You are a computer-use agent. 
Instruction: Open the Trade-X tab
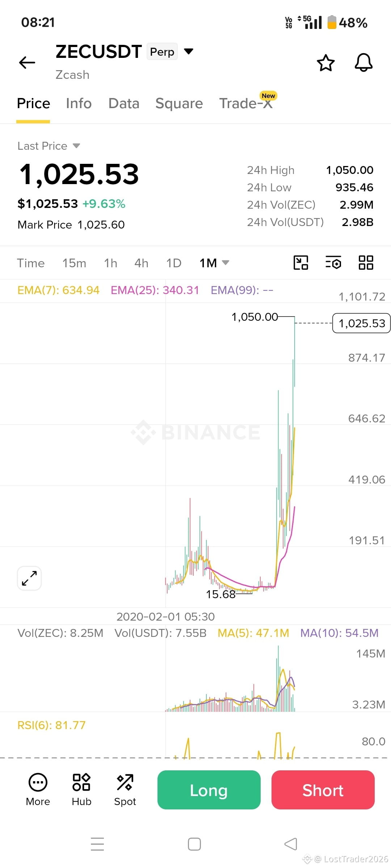pyautogui.click(x=246, y=103)
